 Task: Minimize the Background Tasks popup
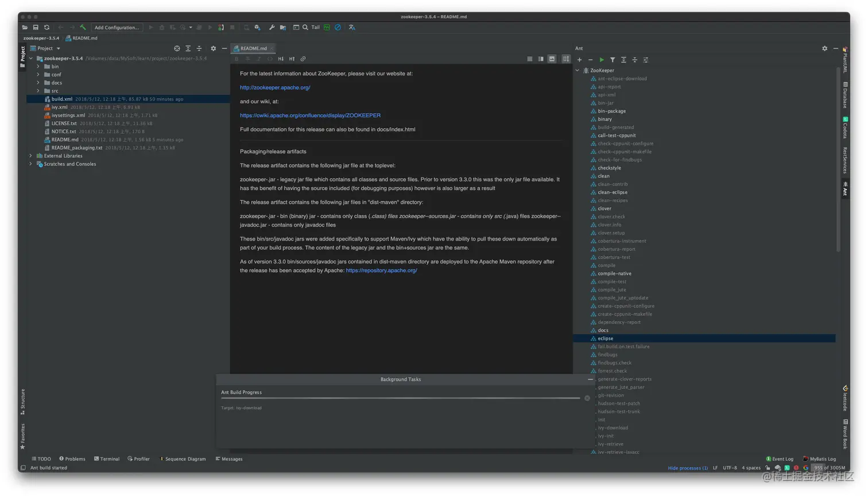coord(590,379)
